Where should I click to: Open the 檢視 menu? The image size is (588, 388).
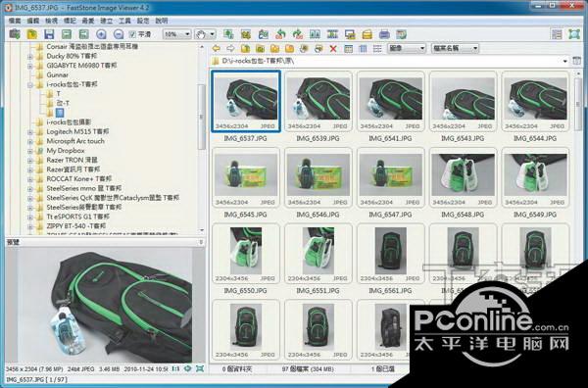click(x=51, y=21)
